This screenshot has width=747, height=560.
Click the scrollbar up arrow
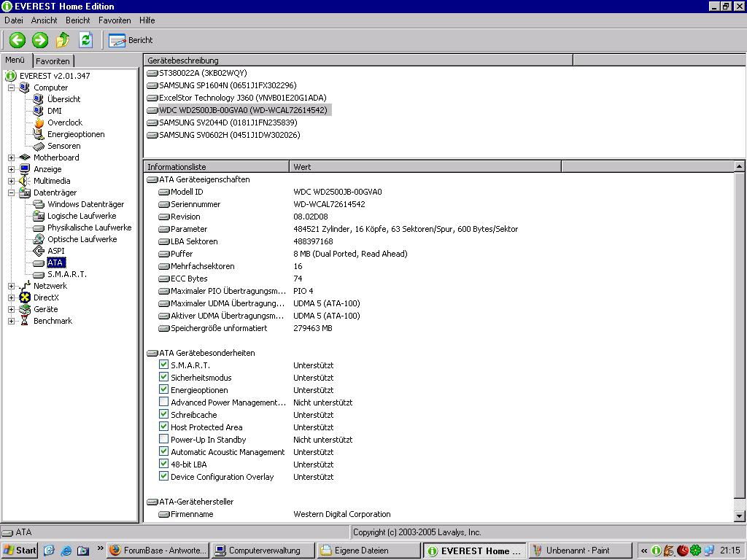[x=739, y=166]
